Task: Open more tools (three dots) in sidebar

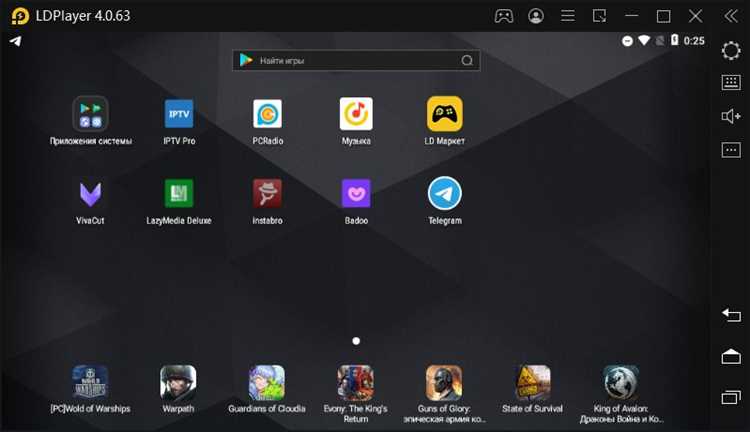Action: point(731,150)
